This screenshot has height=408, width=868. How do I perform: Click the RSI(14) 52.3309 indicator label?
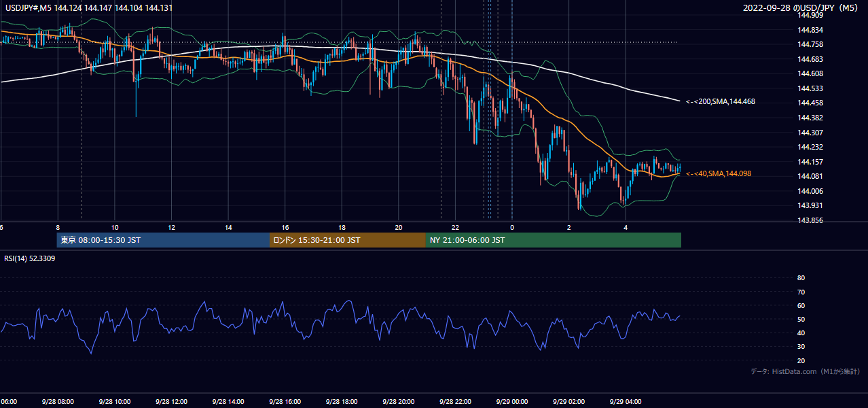coord(30,259)
